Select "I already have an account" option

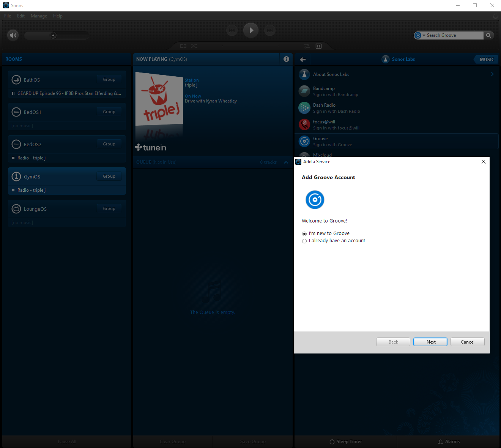tap(304, 241)
